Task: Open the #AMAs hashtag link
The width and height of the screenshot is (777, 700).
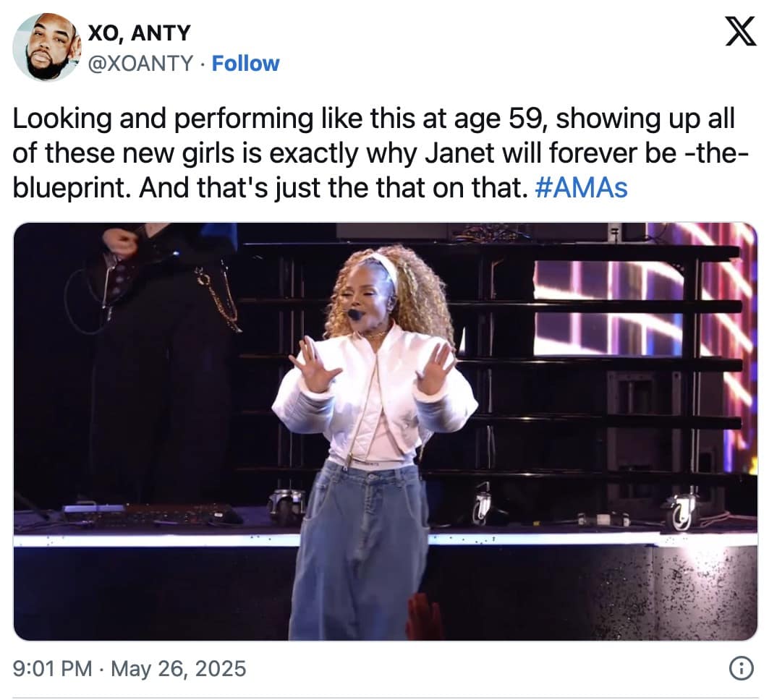Action: pyautogui.click(x=581, y=188)
